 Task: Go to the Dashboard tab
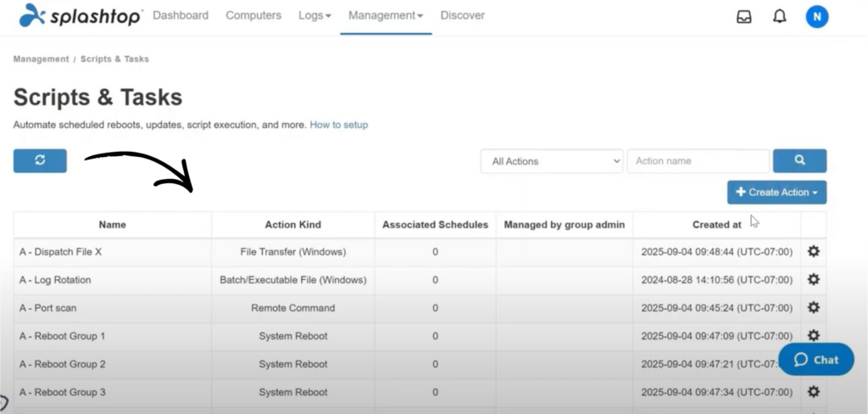coord(181,15)
